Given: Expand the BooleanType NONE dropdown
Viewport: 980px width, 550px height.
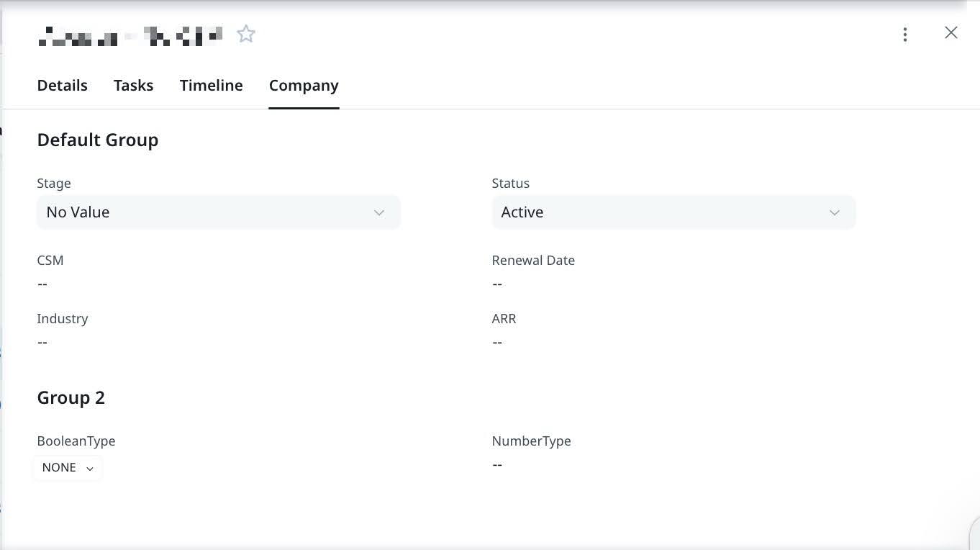Looking at the screenshot, I should (x=67, y=467).
